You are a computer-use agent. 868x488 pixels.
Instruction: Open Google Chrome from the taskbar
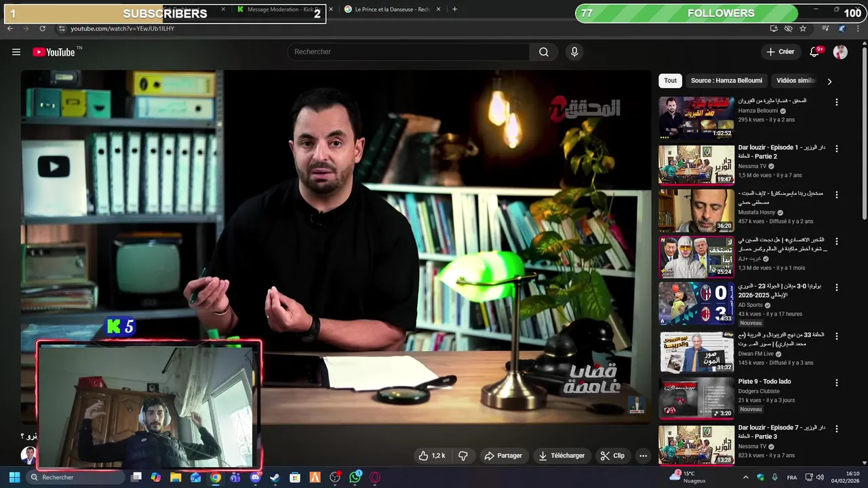pyautogui.click(x=215, y=477)
